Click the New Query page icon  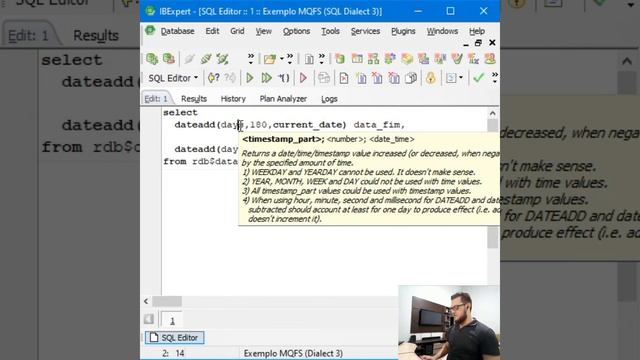(x=361, y=78)
